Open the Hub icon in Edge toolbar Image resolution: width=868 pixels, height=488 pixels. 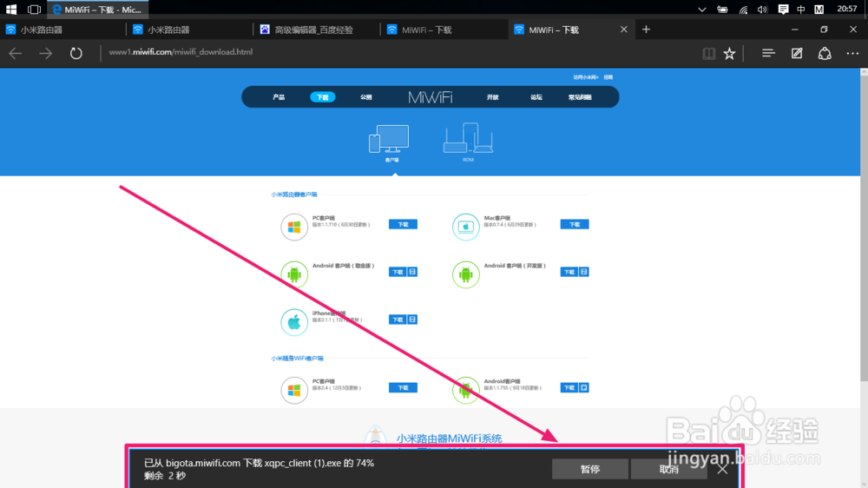pos(768,53)
